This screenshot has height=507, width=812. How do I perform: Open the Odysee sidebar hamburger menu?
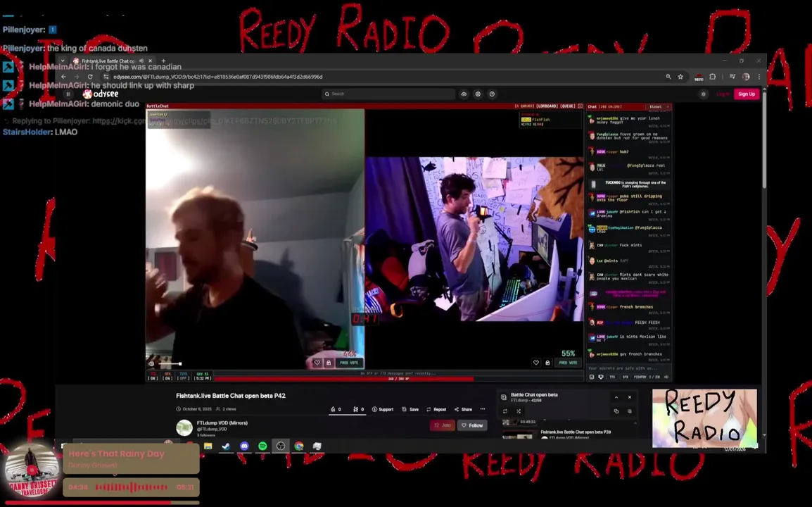pyautogui.click(x=68, y=94)
